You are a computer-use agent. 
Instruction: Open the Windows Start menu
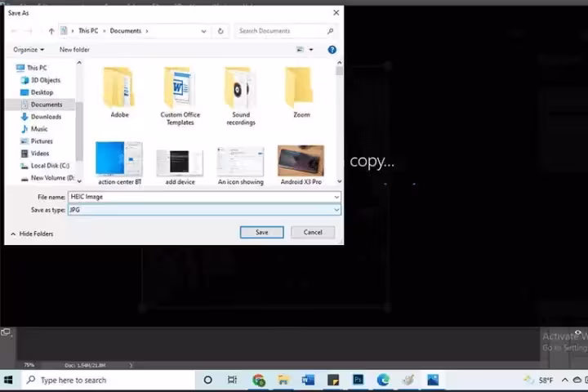pyautogui.click(x=8, y=381)
